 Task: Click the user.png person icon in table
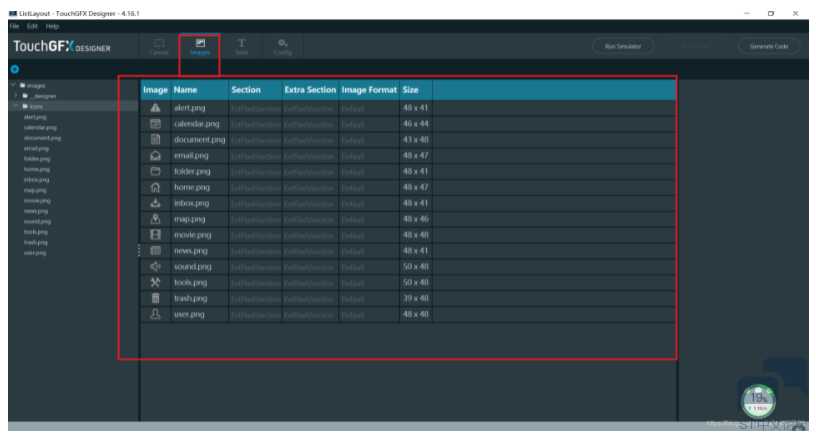(155, 315)
